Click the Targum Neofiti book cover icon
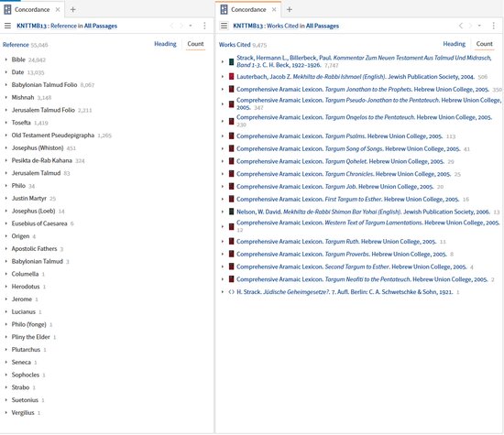Image resolution: width=504 pixels, height=435 pixels. [231, 279]
